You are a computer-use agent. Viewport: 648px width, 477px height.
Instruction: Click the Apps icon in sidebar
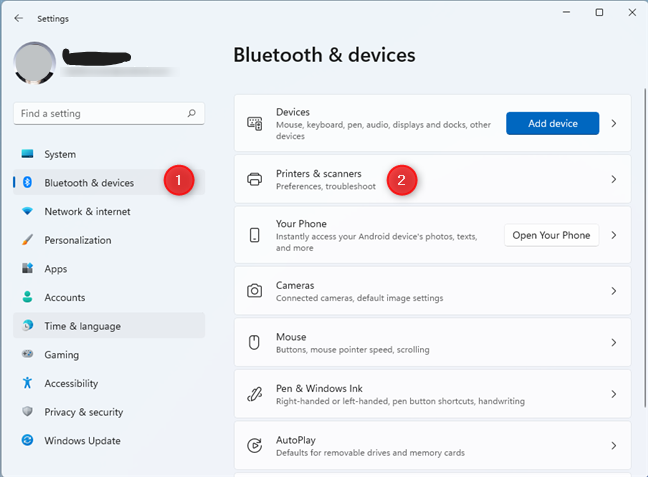(27, 268)
